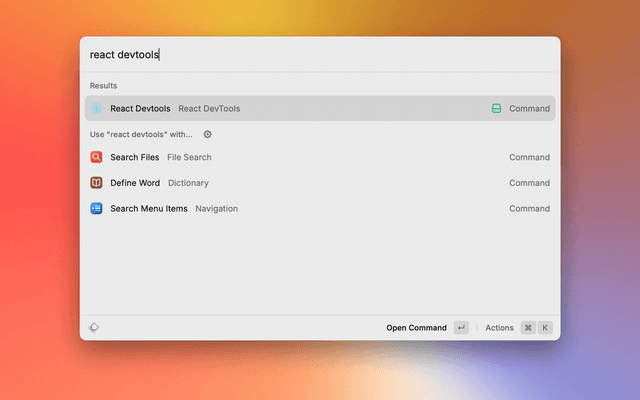This screenshot has height=400, width=640.
Task: Click the green extension icon beside Command
Action: [496, 108]
